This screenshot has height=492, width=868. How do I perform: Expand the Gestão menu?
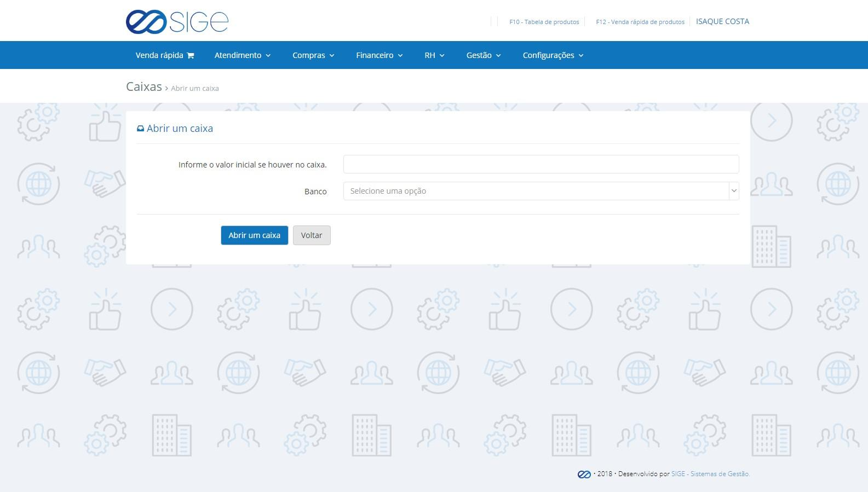(x=484, y=55)
